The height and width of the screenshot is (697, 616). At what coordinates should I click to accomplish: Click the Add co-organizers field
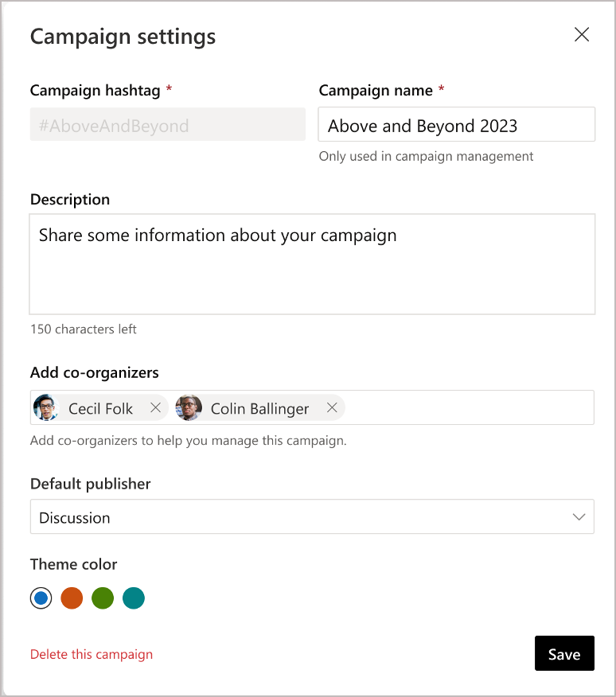point(462,407)
